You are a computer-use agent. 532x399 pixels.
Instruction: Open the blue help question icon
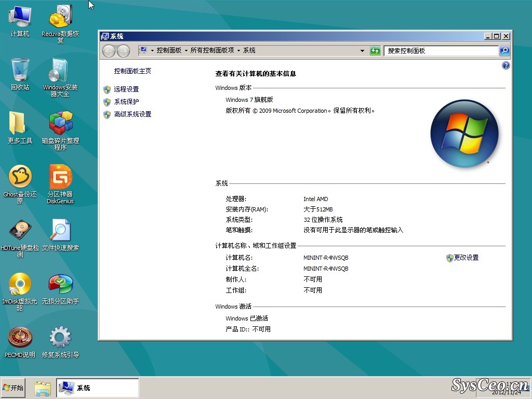coord(506,65)
